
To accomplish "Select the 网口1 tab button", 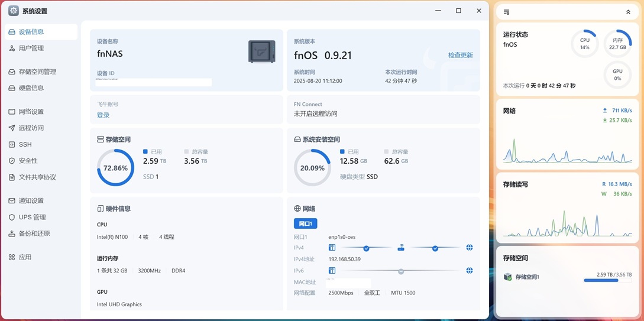I will (x=306, y=223).
